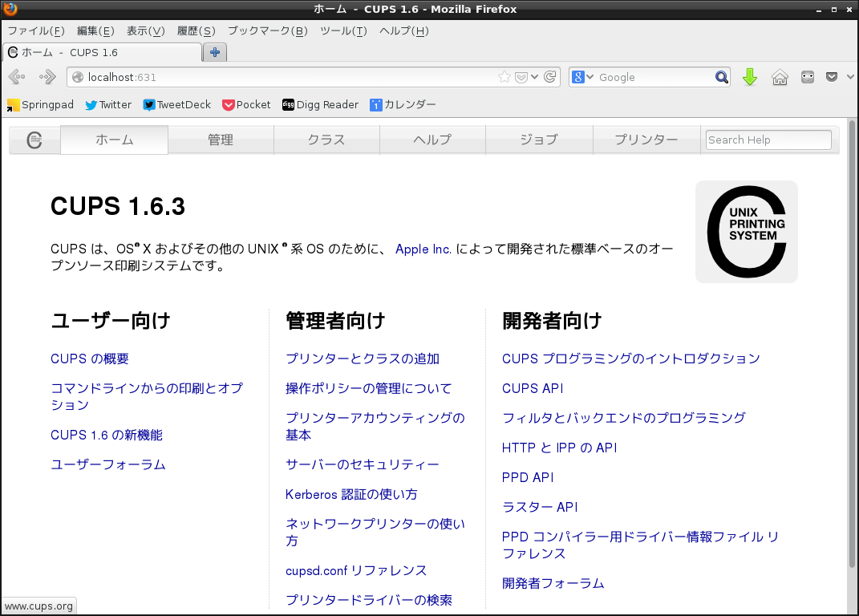Open プリンターアカウンティングの基本 link
This screenshot has height=616, width=859.
[x=375, y=426]
